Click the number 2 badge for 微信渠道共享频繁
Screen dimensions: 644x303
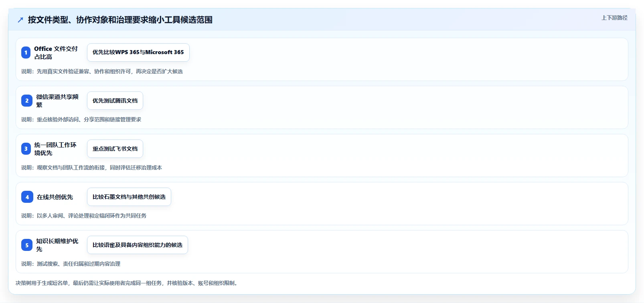[27, 101]
